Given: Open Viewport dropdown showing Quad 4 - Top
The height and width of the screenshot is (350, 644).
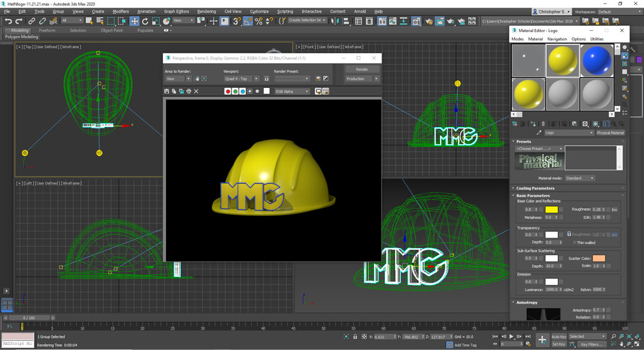Looking at the screenshot, I should pyautogui.click(x=241, y=78).
